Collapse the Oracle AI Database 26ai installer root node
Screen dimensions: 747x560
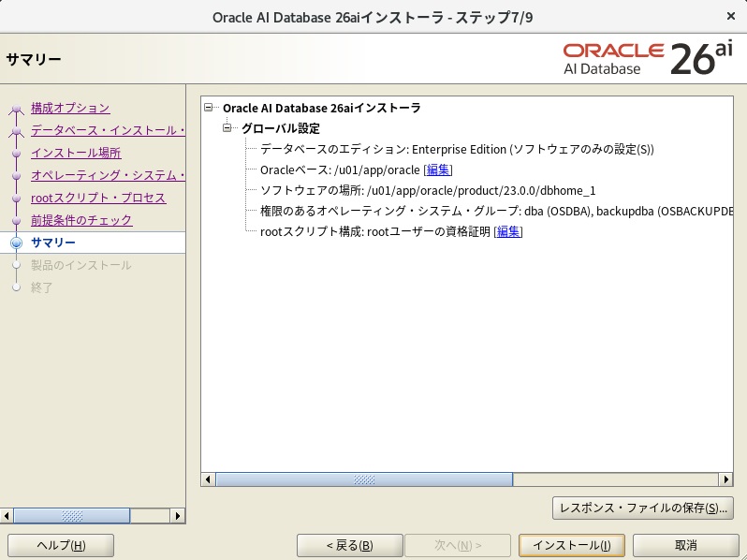[208, 108]
